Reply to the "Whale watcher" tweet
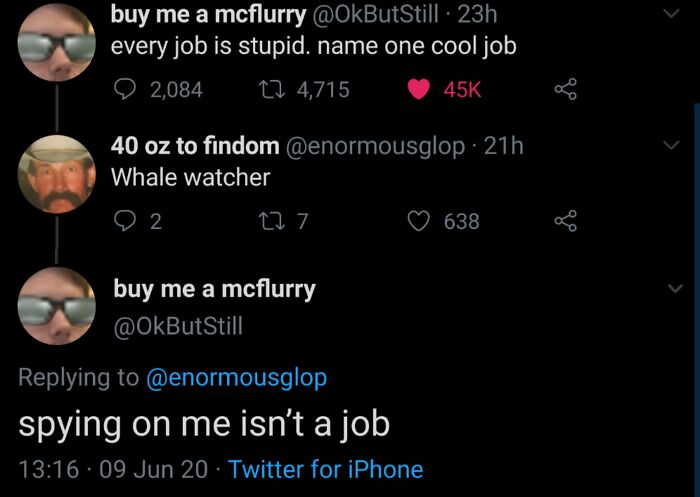The image size is (700, 497). tap(124, 221)
